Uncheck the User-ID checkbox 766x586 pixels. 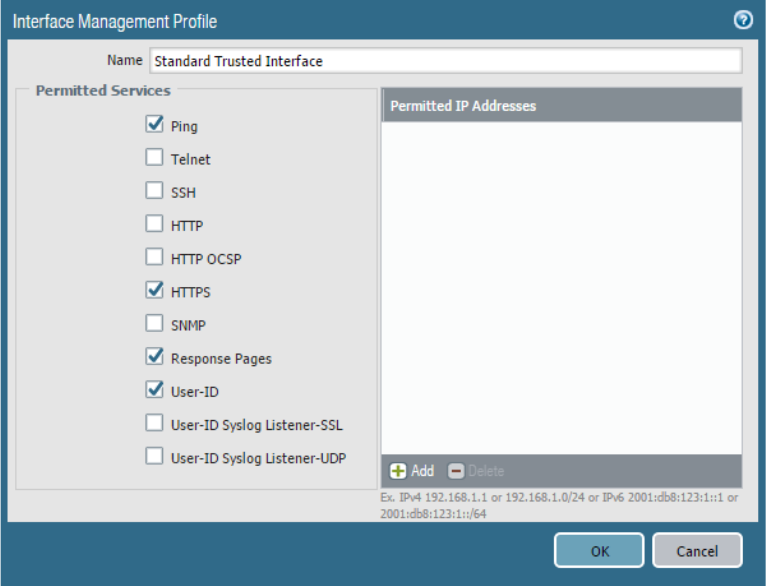point(154,390)
